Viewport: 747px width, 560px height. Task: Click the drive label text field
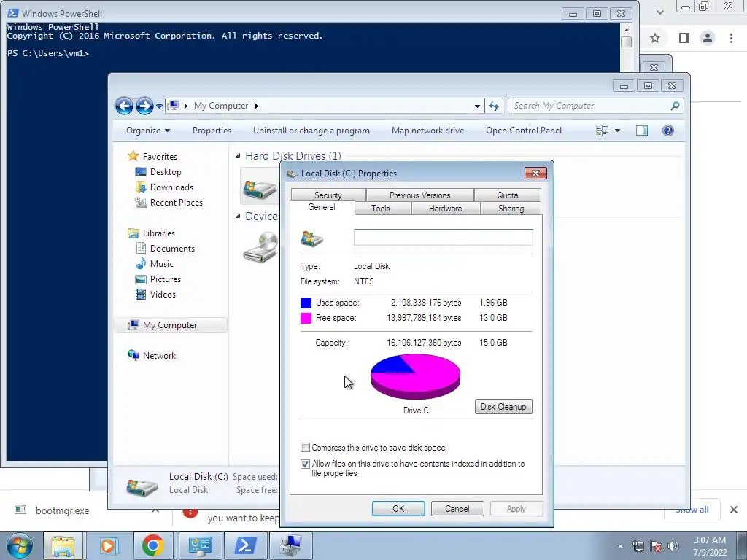pyautogui.click(x=443, y=237)
